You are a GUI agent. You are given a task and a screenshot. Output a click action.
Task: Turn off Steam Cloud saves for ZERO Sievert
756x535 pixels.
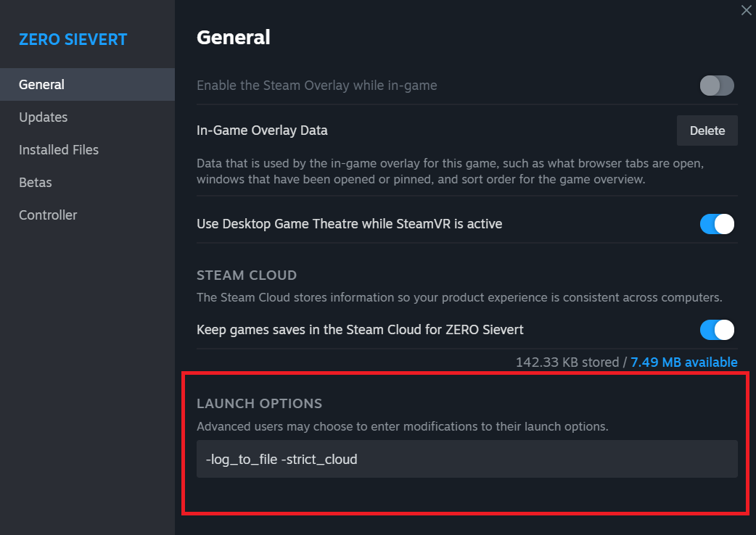(717, 330)
